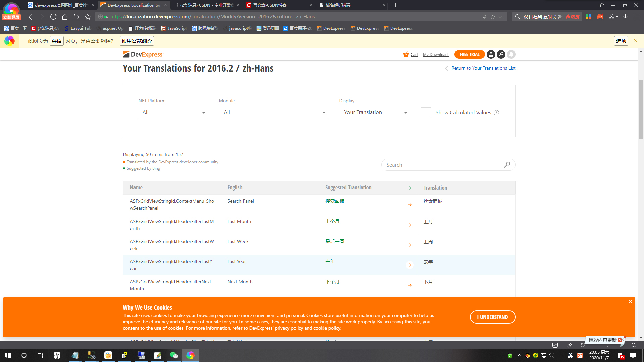
Task: Switch to the devexpress官网 Baidu tab
Action: point(61,5)
